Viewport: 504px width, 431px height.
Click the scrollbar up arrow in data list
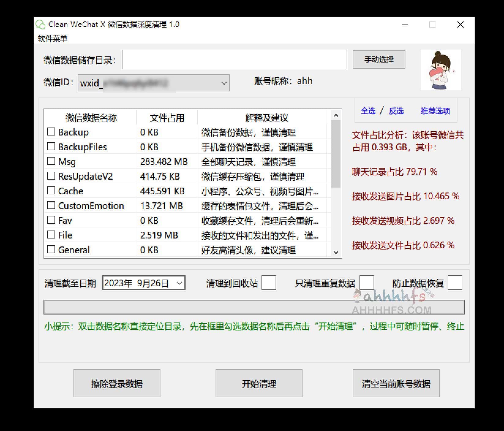click(x=336, y=116)
